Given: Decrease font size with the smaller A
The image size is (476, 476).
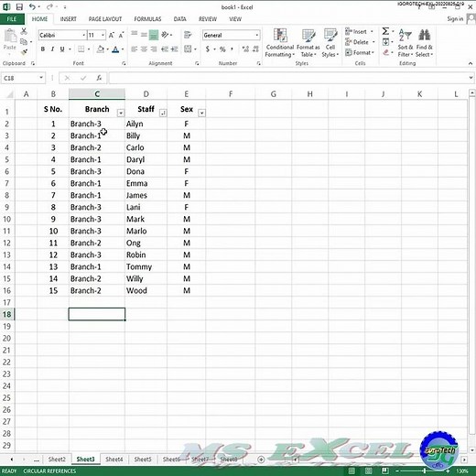Looking at the screenshot, I should (121, 35).
